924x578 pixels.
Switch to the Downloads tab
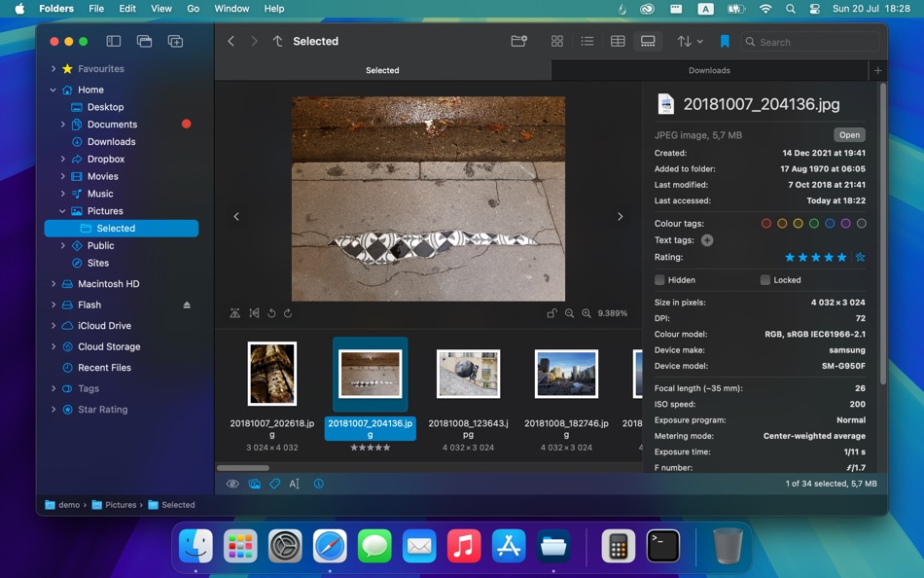pos(709,70)
